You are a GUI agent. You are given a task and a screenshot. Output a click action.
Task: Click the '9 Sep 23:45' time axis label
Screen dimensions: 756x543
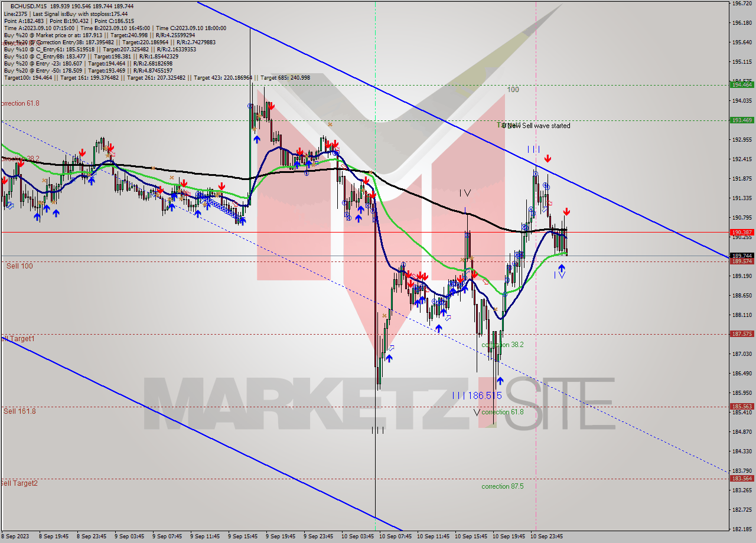click(x=319, y=537)
